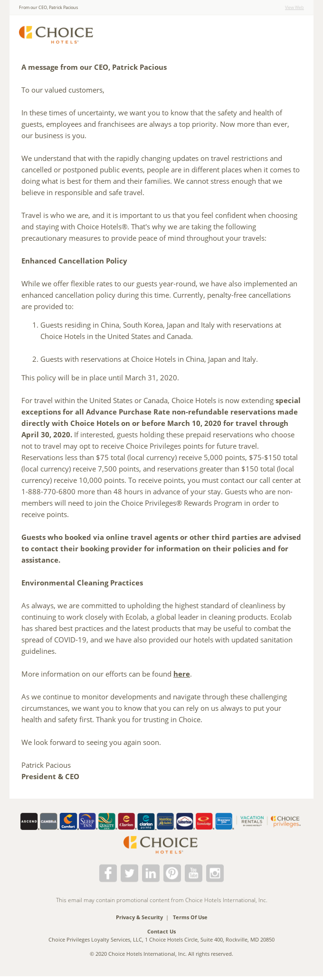Click the Twitter social icon
323x980 pixels.
[129, 873]
